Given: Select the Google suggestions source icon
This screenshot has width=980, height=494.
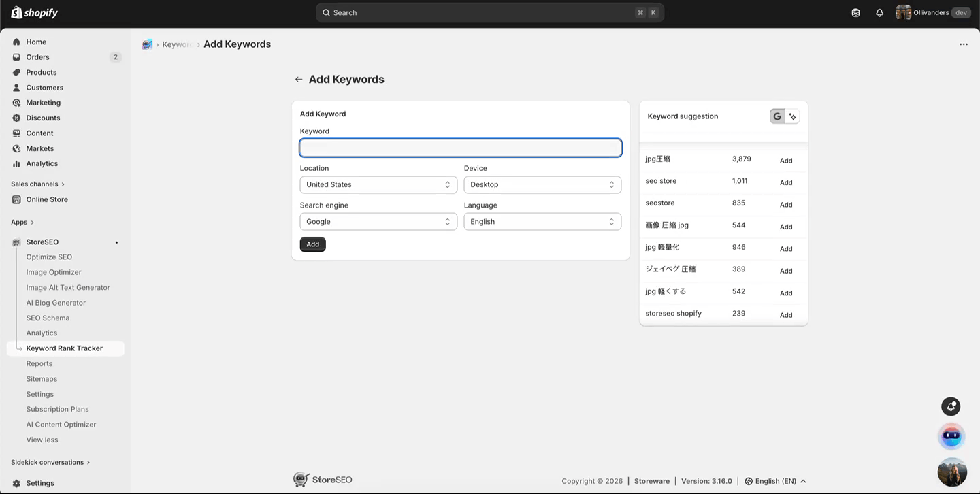Looking at the screenshot, I should click(777, 116).
